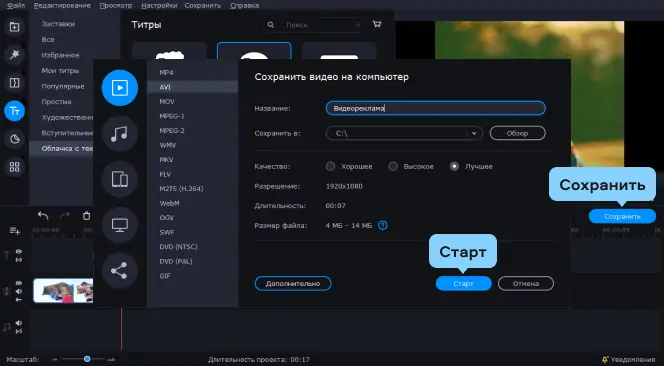This screenshot has height=366, width=664.
Task: Adjust the Масштаб zoom slider handle
Action: [x=87, y=359]
